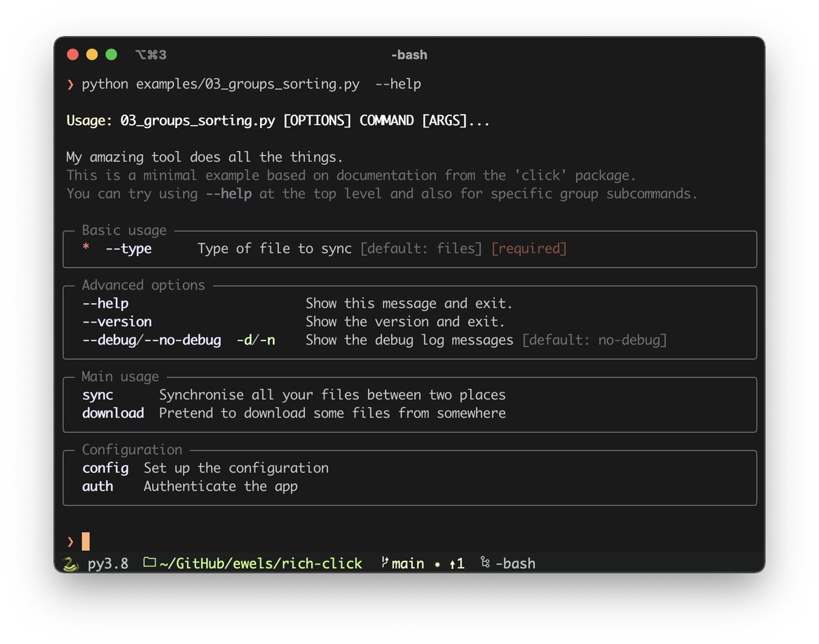Click the command text python examples/03_groups_sorting.py
The width and height of the screenshot is (819, 644).
click(x=220, y=85)
